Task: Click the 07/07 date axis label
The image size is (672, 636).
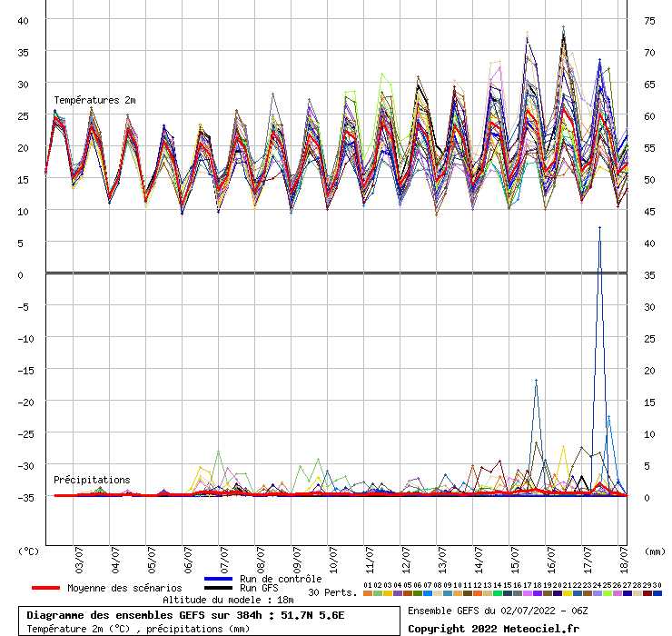Action: coord(225,560)
